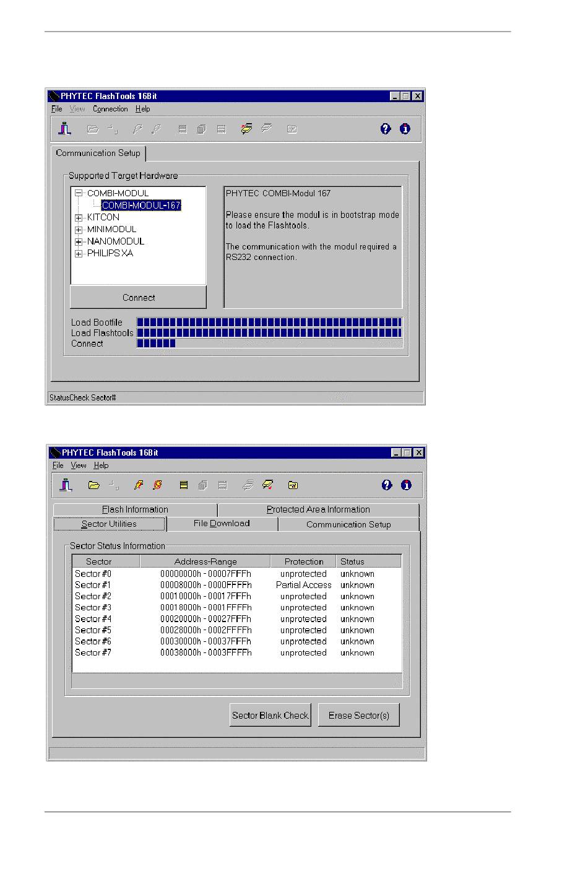This screenshot has height=879, width=588.
Task: Switch to Protected Area Information tab
Action: 318,509
